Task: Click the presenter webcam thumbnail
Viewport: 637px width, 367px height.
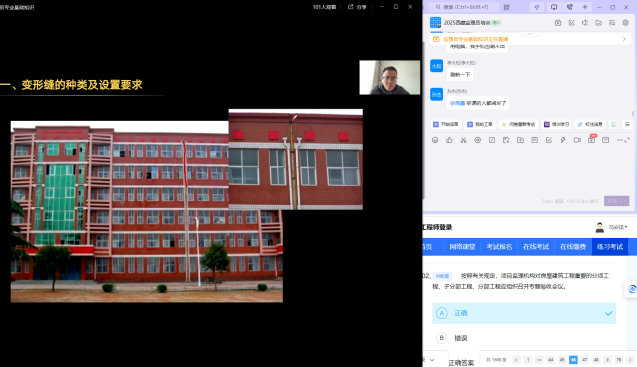Action: [x=390, y=77]
